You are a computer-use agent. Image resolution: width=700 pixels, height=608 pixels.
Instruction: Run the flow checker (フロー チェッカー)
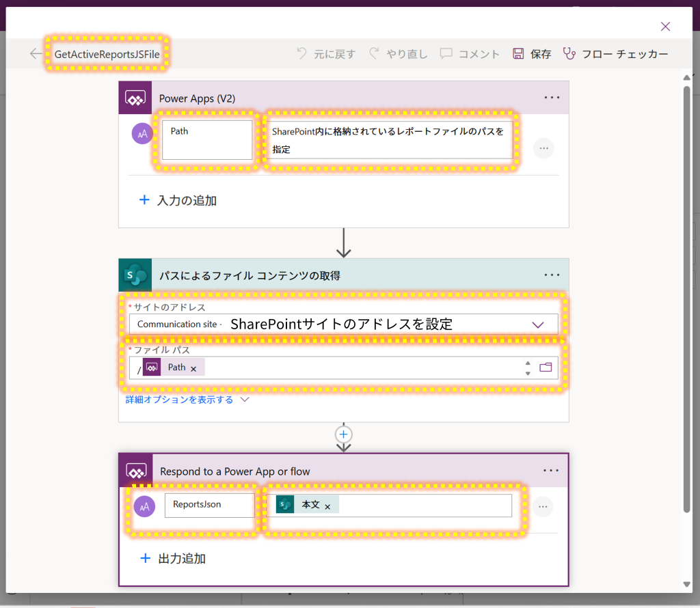[x=615, y=54]
